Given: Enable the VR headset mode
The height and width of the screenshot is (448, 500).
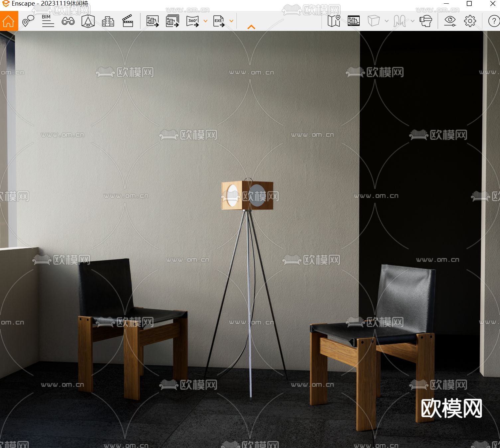Looking at the screenshot, I should (x=426, y=21).
